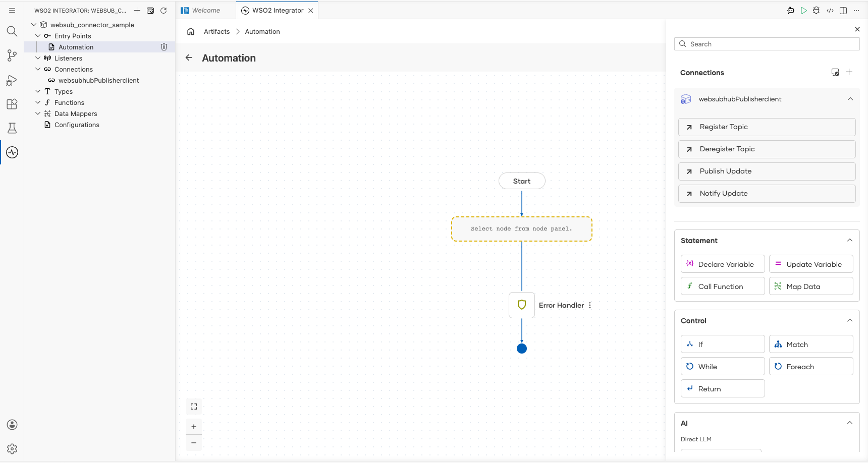Open the Error Handler options menu
868x463 pixels.
tap(590, 305)
